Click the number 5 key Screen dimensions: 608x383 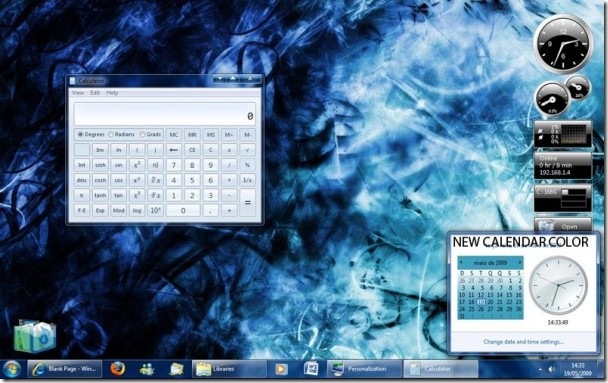point(192,180)
